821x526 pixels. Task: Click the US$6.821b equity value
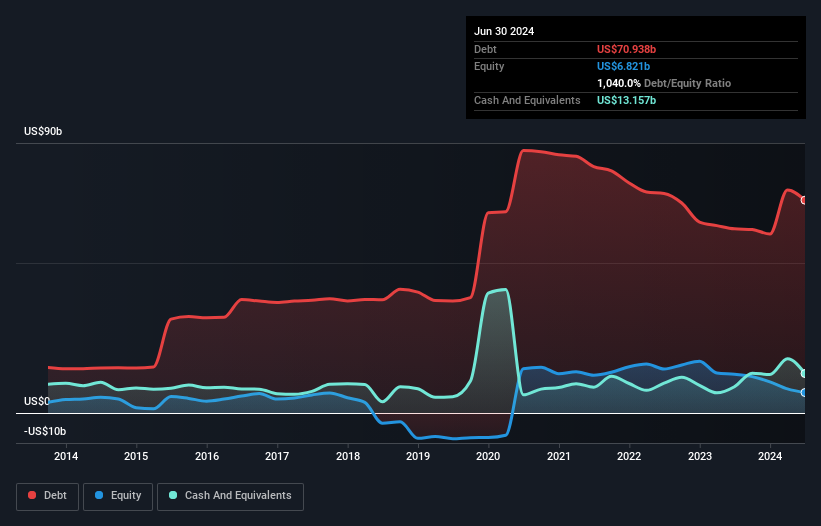[x=623, y=66]
